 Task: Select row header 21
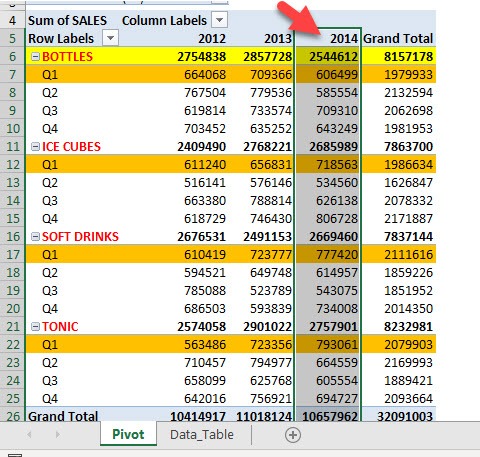click(x=12, y=326)
